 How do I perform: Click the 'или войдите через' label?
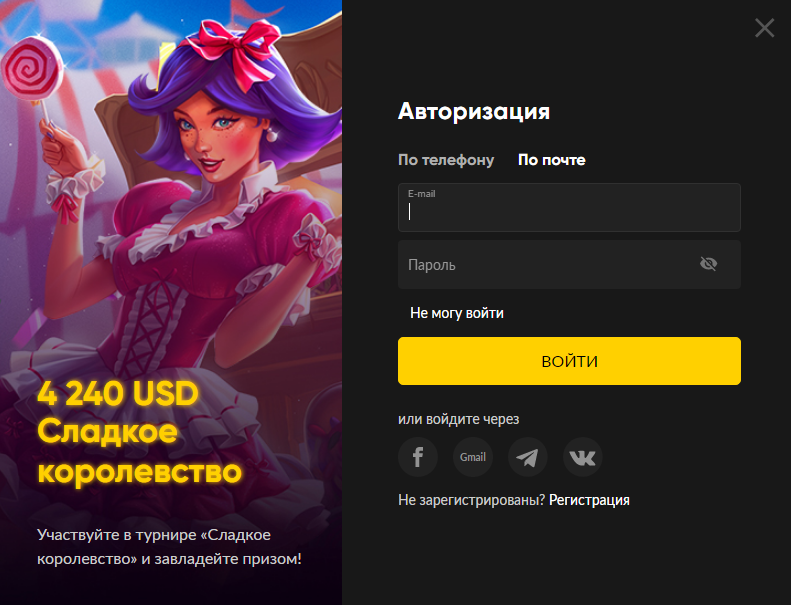click(x=459, y=419)
